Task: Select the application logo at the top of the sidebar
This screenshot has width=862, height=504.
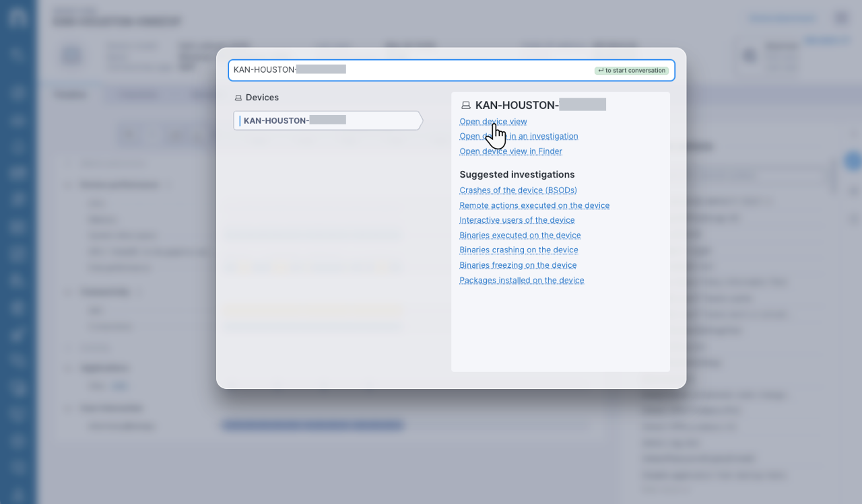Action: [x=18, y=17]
